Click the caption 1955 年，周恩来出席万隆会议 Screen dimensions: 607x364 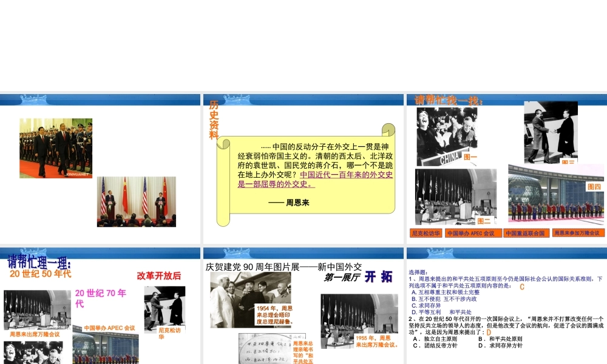click(x=377, y=341)
